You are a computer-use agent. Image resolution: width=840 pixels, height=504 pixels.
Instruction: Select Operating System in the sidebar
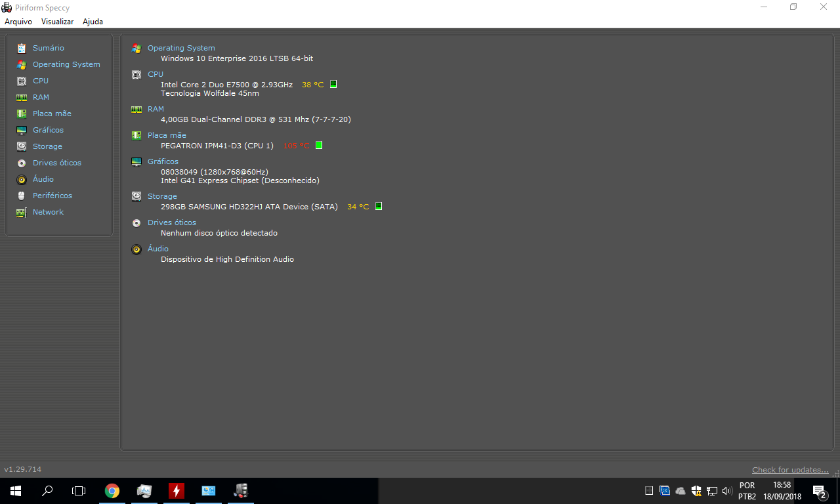(x=66, y=64)
